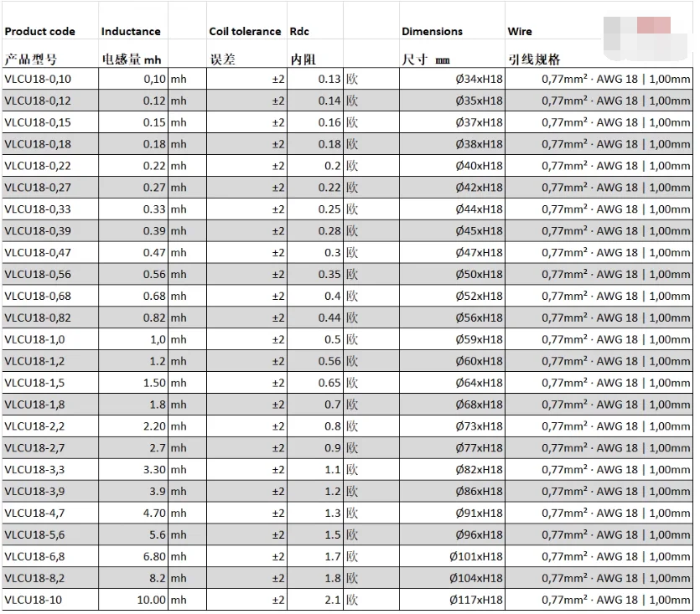Select the Wire header cell
The height and width of the screenshot is (614, 700).
coord(599,21)
